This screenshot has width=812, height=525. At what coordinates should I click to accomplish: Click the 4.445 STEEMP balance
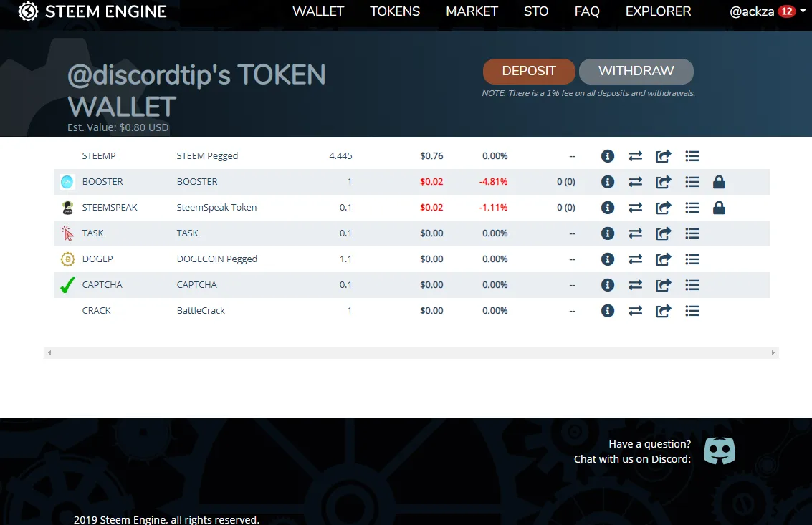click(x=340, y=156)
